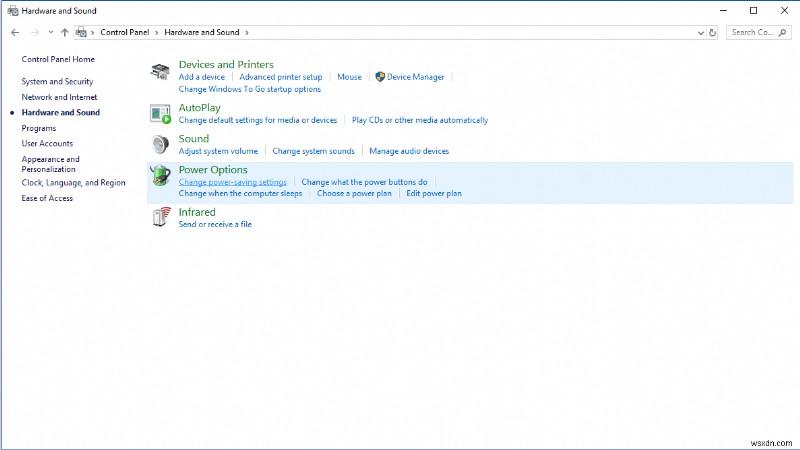This screenshot has width=800, height=450.
Task: Click the address bar location icon
Action: [x=81, y=32]
